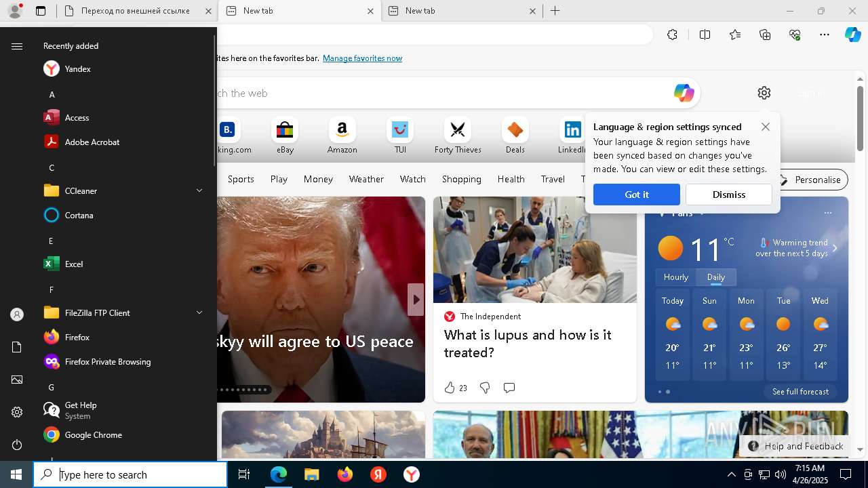Select the Health news category

point(511,179)
